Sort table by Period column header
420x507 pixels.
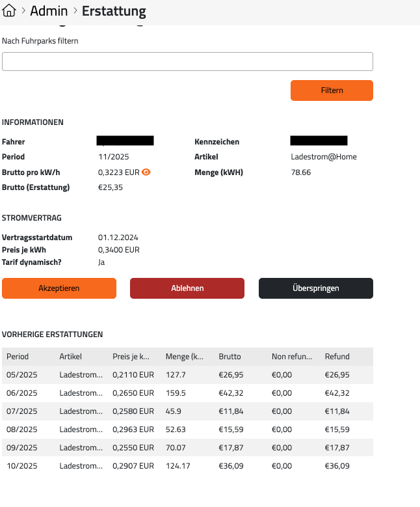click(x=18, y=357)
